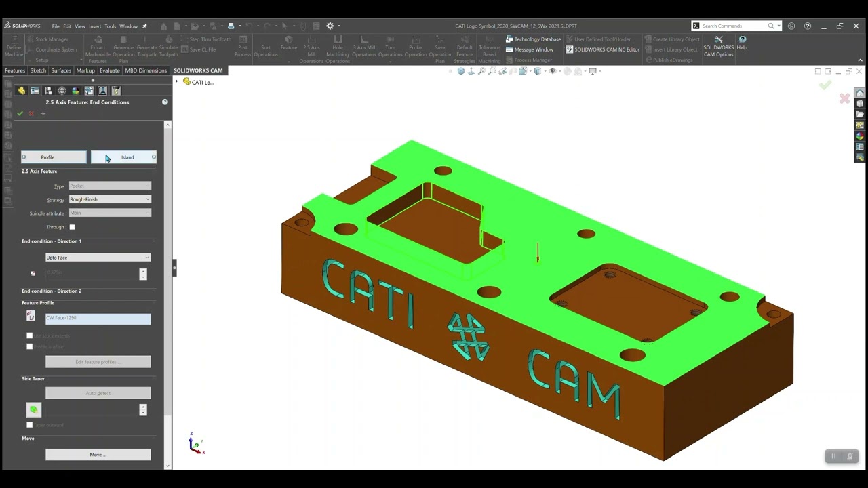Screen dimensions: 868x488
Task: Open the Upto Face end condition dropdown
Action: (x=98, y=258)
